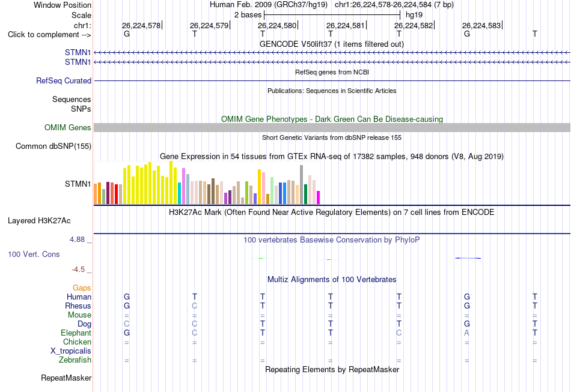Click the Common dbSNP(155) track label
Image resolution: width=571 pixels, height=392 pixels.
click(x=53, y=146)
